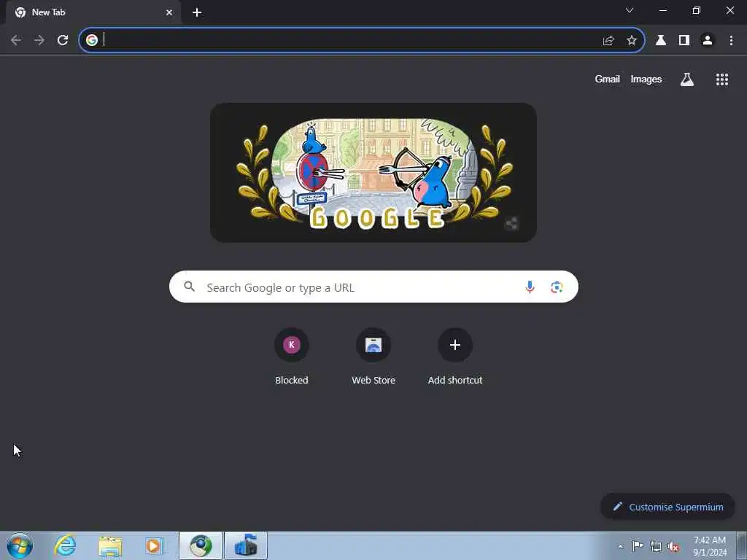This screenshot has height=560, width=747.
Task: Open the profile avatar menu
Action: click(x=708, y=41)
